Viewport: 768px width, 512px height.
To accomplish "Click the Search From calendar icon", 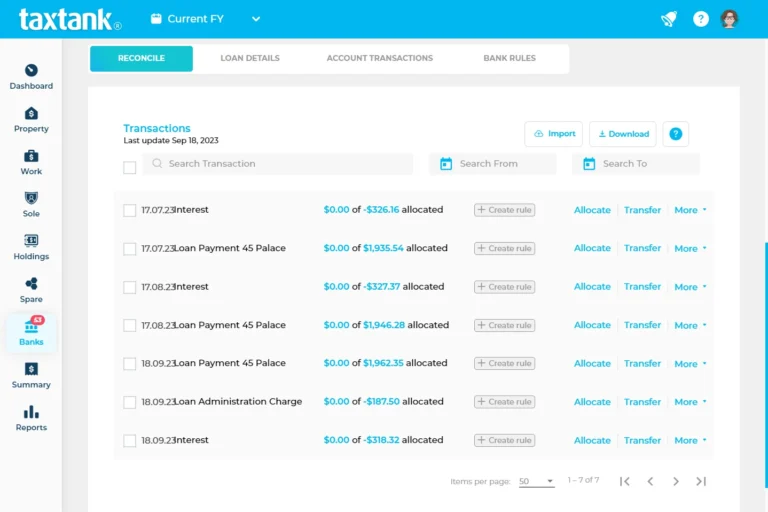I will (446, 164).
